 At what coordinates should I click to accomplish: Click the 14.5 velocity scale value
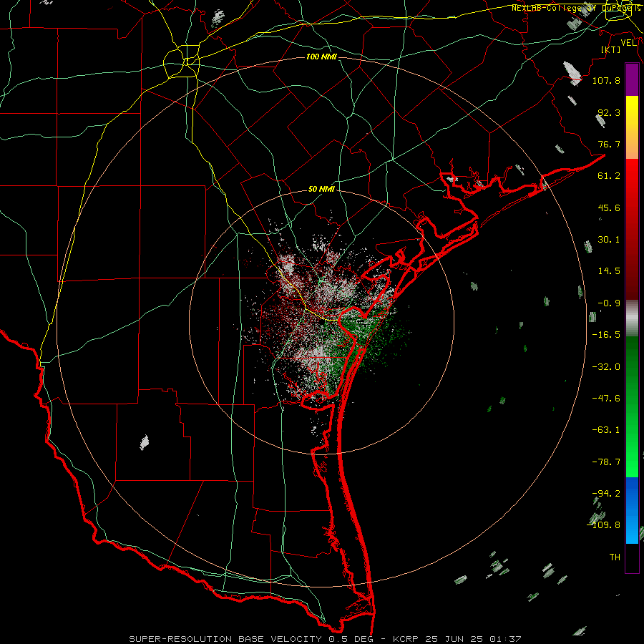tap(609, 271)
